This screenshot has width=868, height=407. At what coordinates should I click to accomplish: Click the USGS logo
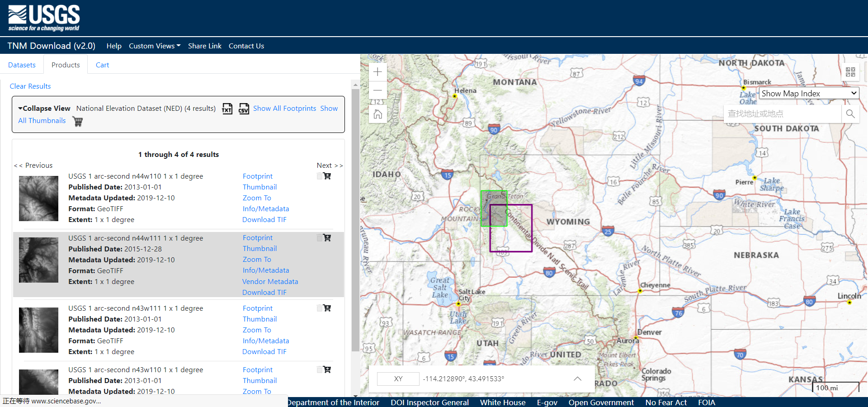click(x=44, y=18)
